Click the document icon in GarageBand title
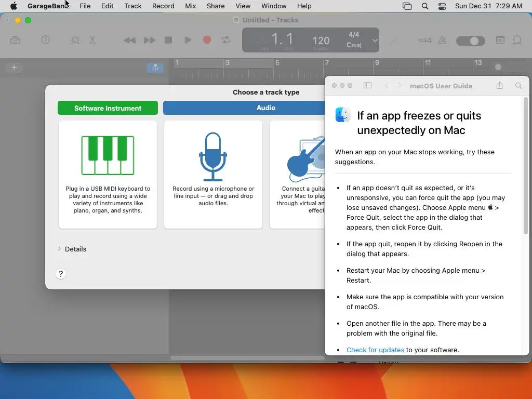This screenshot has height=399, width=532. 236,20
